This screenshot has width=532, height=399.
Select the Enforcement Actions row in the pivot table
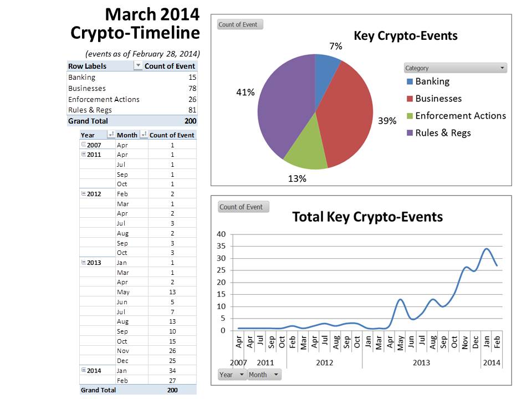(104, 99)
